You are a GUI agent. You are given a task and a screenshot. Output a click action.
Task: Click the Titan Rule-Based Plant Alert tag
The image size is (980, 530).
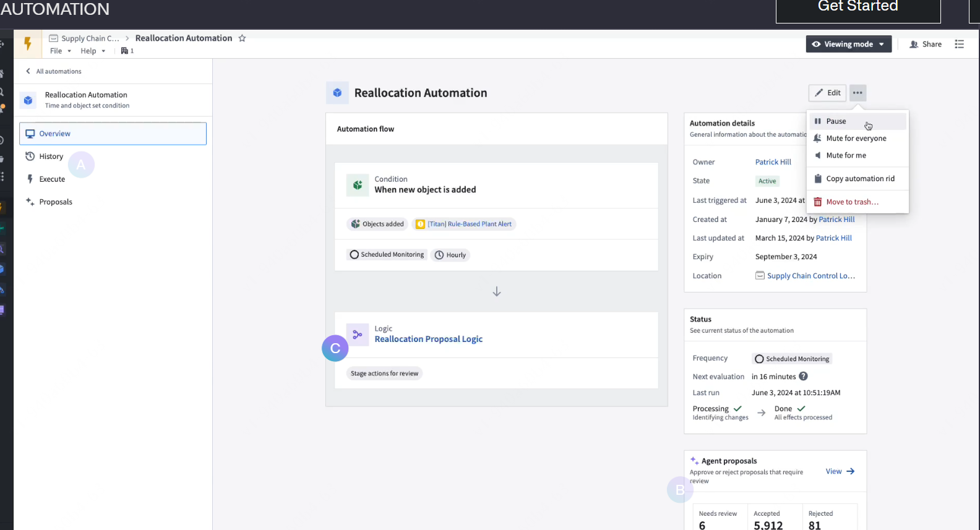tap(464, 224)
